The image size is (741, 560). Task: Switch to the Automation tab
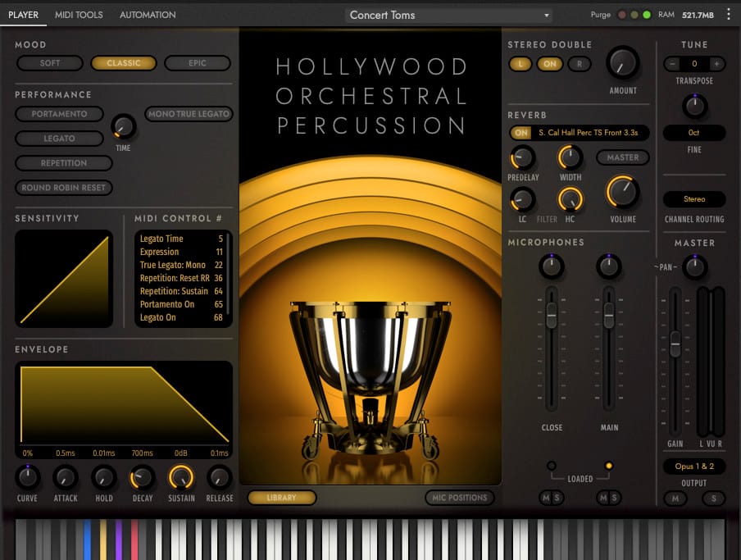pyautogui.click(x=148, y=15)
